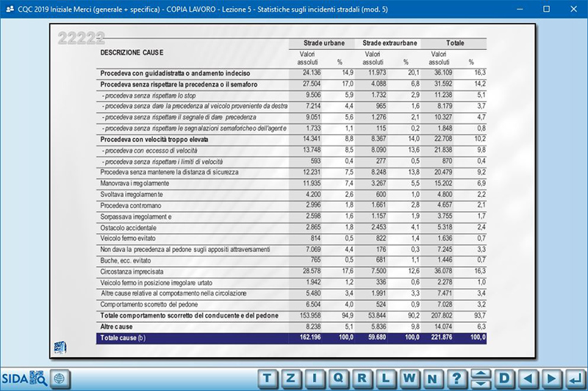Select the W button in toolbar

(x=409, y=379)
